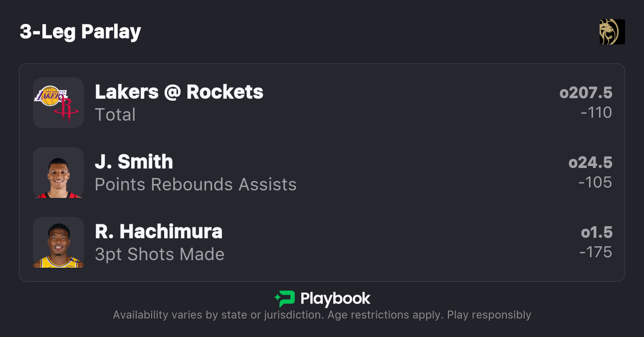
Task: Click the green Playbook logo icon
Action: click(x=285, y=299)
